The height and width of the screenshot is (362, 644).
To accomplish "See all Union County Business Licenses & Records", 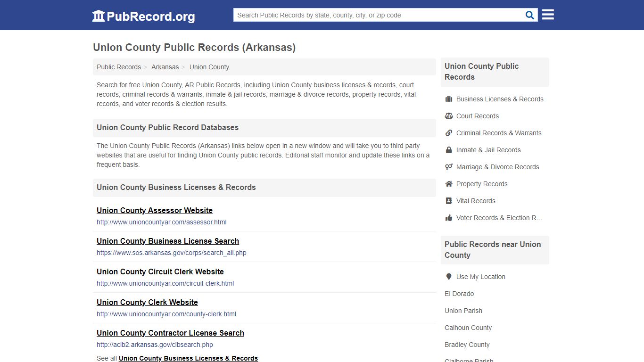I will point(188,358).
